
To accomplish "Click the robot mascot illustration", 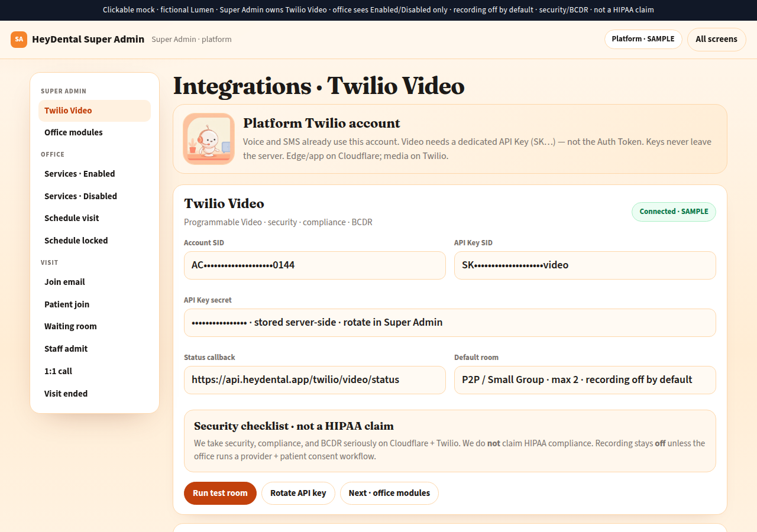I will click(209, 139).
